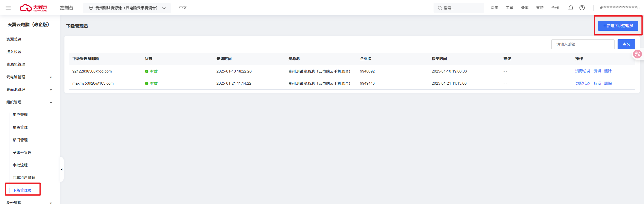Click 编辑 for 92122838300@qq.com
The height and width of the screenshot is (204, 644).
(x=597, y=71)
